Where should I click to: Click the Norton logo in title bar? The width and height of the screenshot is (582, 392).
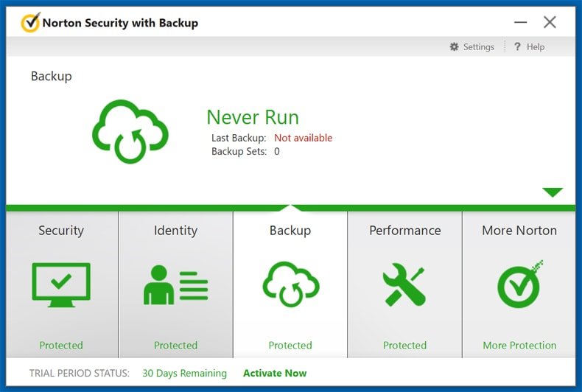point(30,23)
